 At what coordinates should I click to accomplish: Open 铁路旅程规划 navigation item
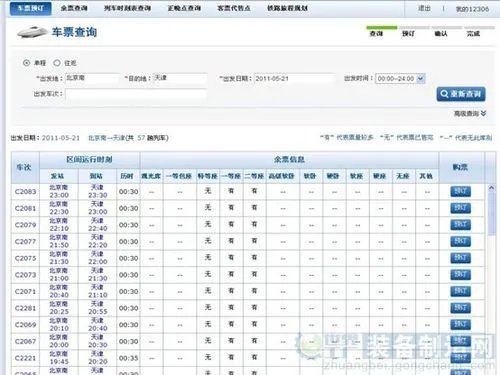point(287,8)
